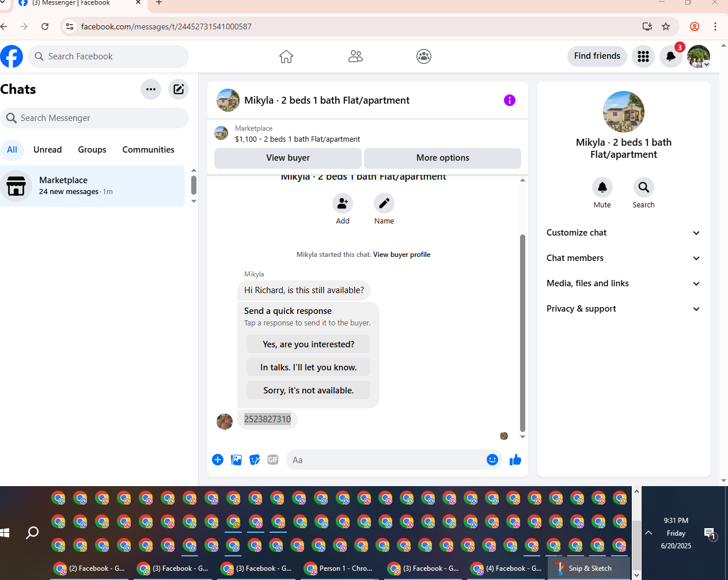728x580 pixels.
Task: Open the account profile picture menu
Action: click(x=699, y=56)
